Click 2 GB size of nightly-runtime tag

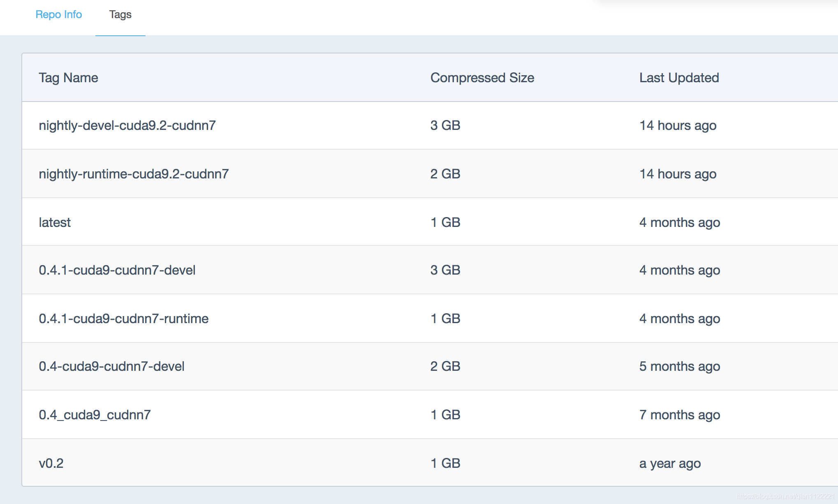click(x=445, y=174)
